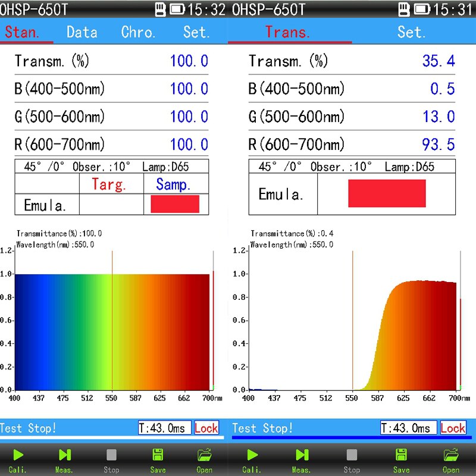Viewport: 476px width, 476px height.
Task: Tap the Meas. icon on right screen
Action: 302,455
